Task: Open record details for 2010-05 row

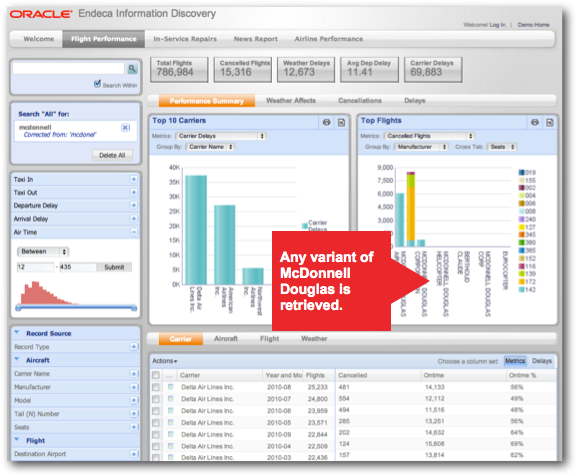Action: point(171,422)
